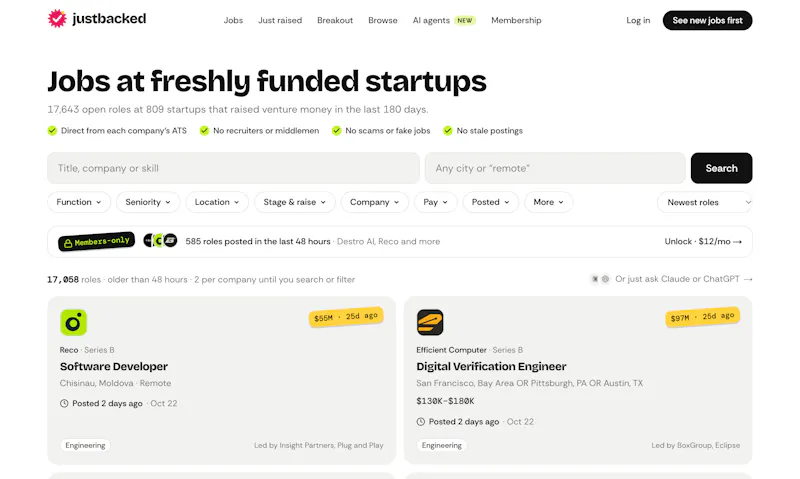Click the Members-only badge

click(96, 241)
